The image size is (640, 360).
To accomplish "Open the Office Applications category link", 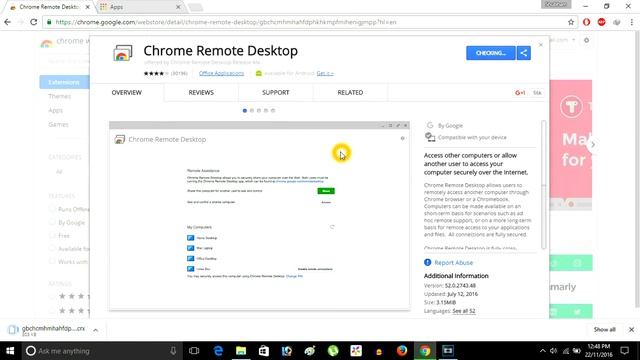I will coord(221,73).
